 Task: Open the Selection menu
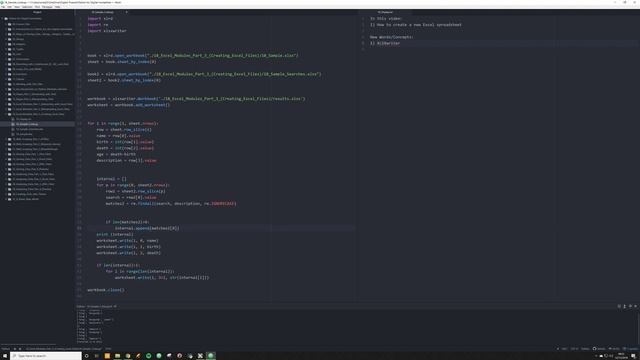point(27,7)
